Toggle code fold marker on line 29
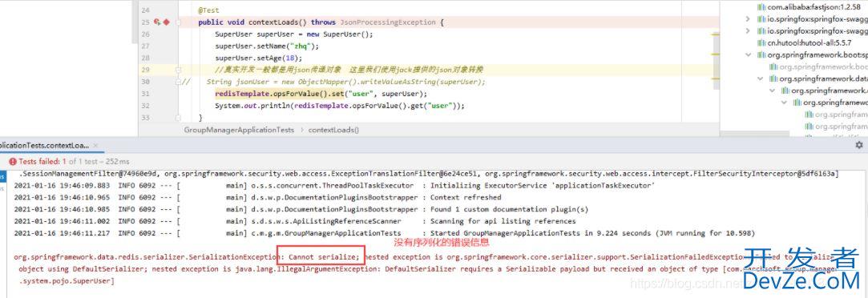 (178, 70)
